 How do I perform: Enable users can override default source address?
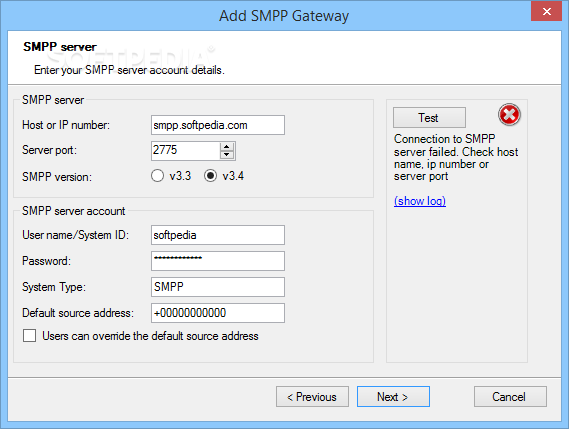coord(29,336)
